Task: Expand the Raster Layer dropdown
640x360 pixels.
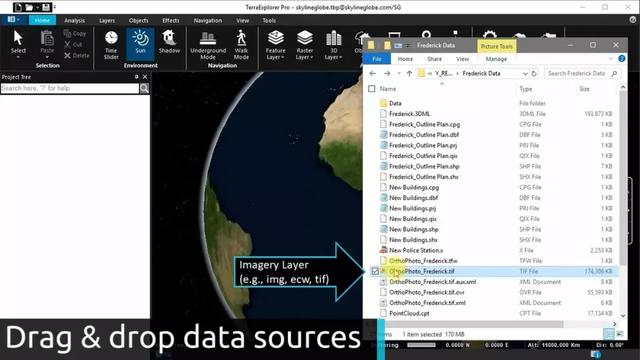Action: (x=304, y=45)
